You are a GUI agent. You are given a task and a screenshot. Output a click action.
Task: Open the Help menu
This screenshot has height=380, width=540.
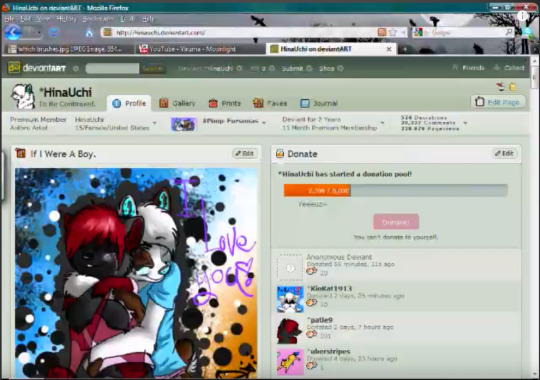click(x=148, y=19)
